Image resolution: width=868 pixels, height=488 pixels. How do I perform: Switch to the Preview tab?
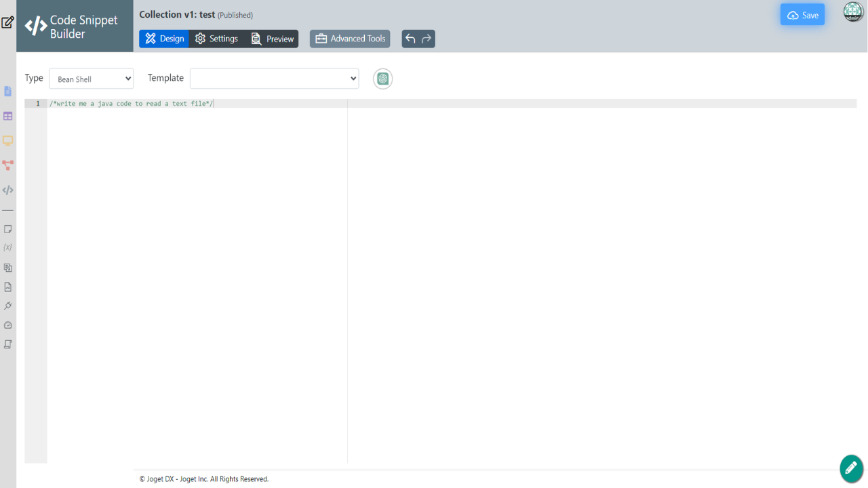point(272,39)
